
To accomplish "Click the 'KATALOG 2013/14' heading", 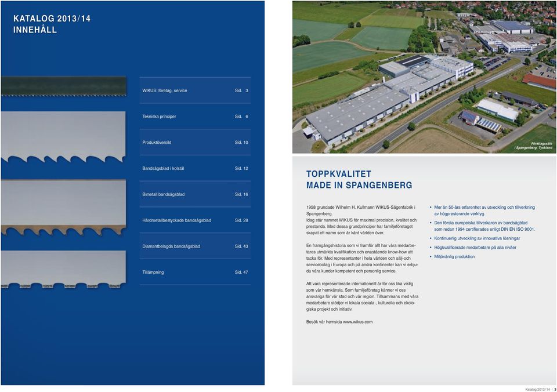I will click(x=52, y=19).
